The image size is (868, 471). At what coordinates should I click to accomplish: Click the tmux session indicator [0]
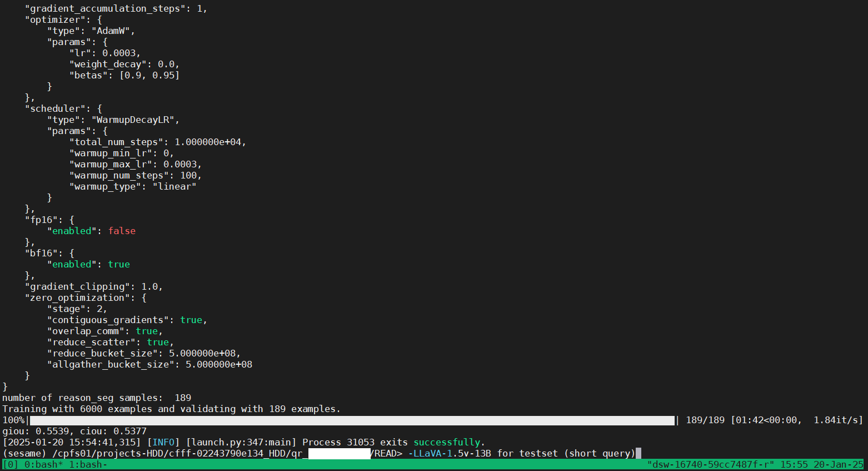point(11,464)
